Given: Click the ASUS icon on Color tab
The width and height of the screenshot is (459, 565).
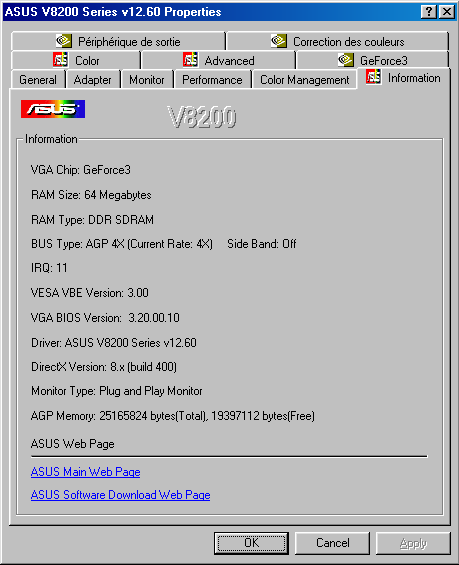Looking at the screenshot, I should 60,60.
